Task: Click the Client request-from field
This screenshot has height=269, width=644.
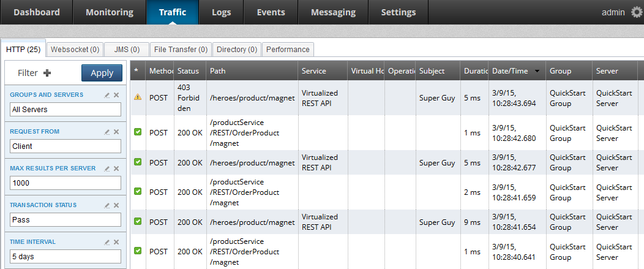Action: pos(66,146)
